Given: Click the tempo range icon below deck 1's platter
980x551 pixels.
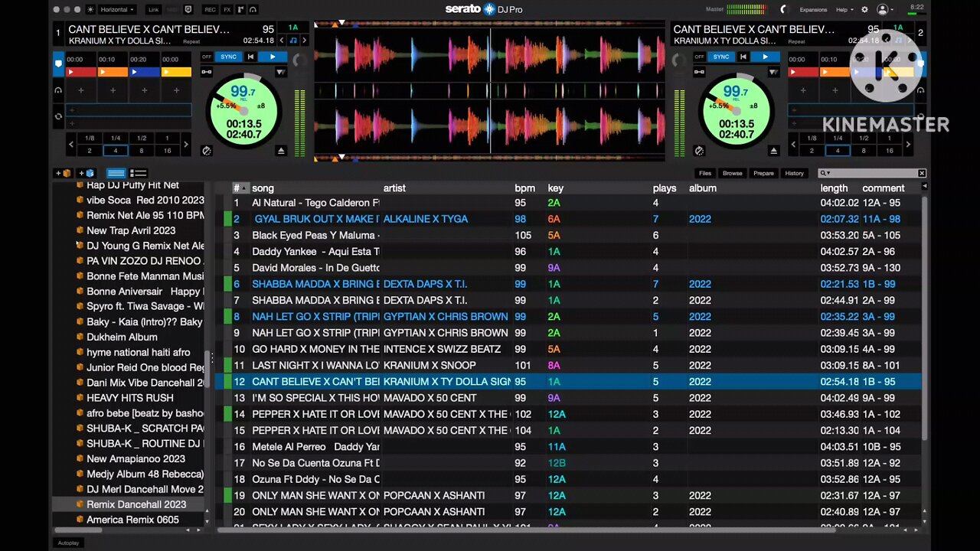Looking at the screenshot, I should 207,151.
